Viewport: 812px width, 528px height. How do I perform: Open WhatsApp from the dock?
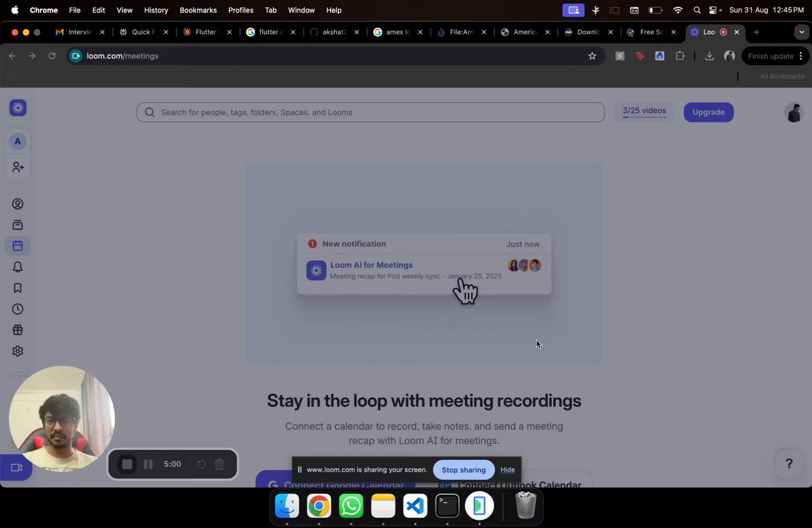pos(351,506)
